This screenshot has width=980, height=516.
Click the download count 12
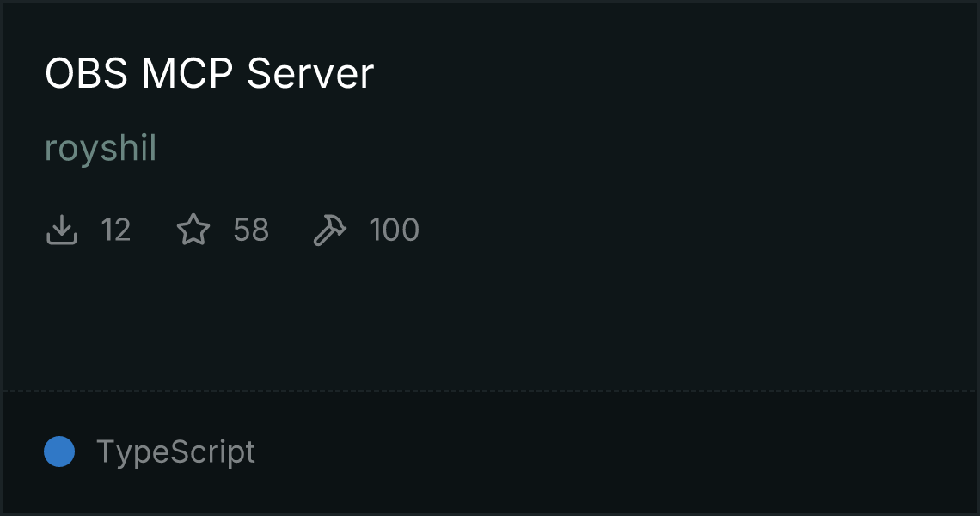click(x=116, y=230)
